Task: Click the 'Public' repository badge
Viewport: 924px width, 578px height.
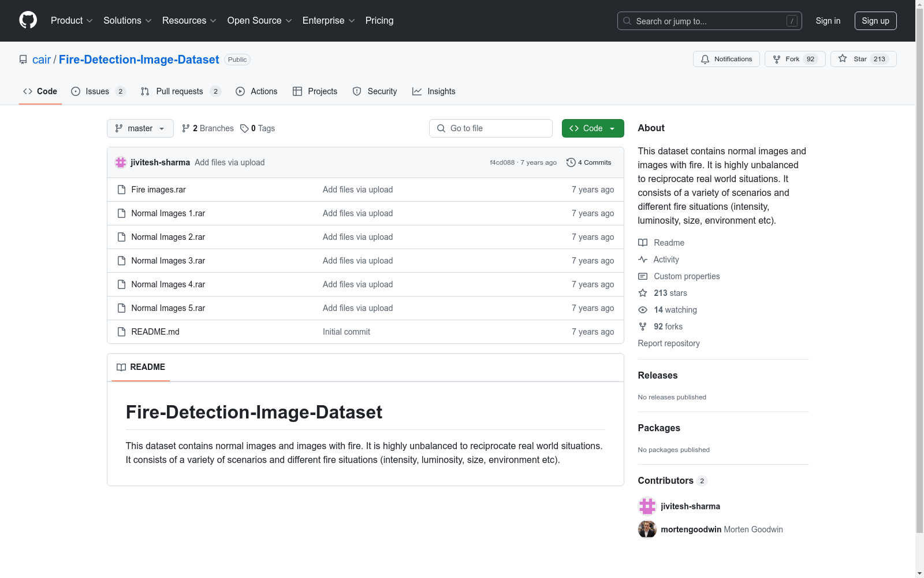Action: click(237, 60)
